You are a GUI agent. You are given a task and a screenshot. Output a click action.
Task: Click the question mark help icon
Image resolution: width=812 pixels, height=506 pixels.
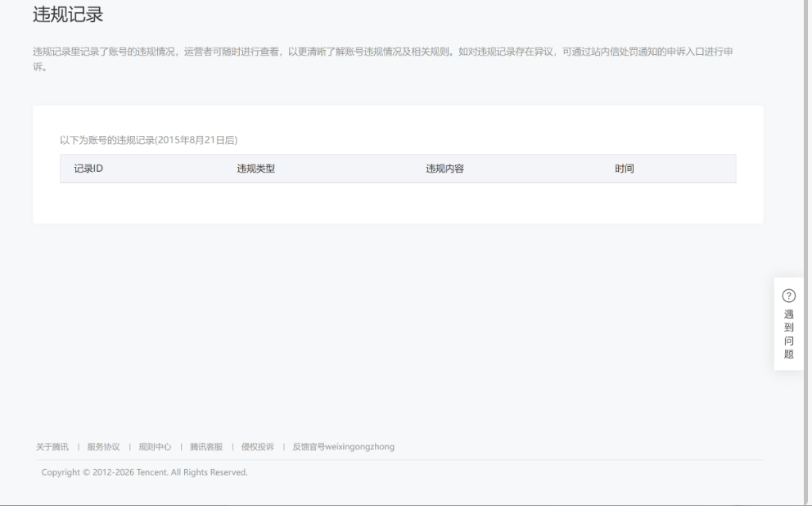click(x=788, y=296)
